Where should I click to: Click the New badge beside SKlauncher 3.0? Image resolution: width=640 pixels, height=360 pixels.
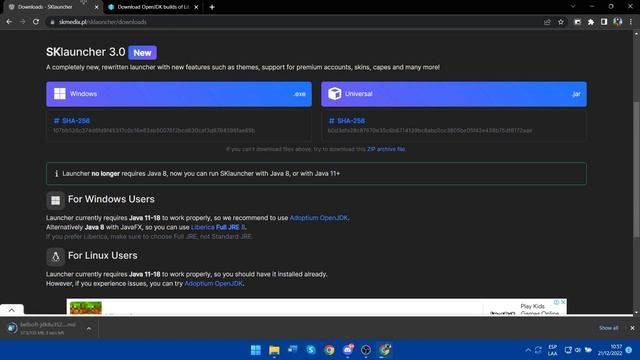142,53
